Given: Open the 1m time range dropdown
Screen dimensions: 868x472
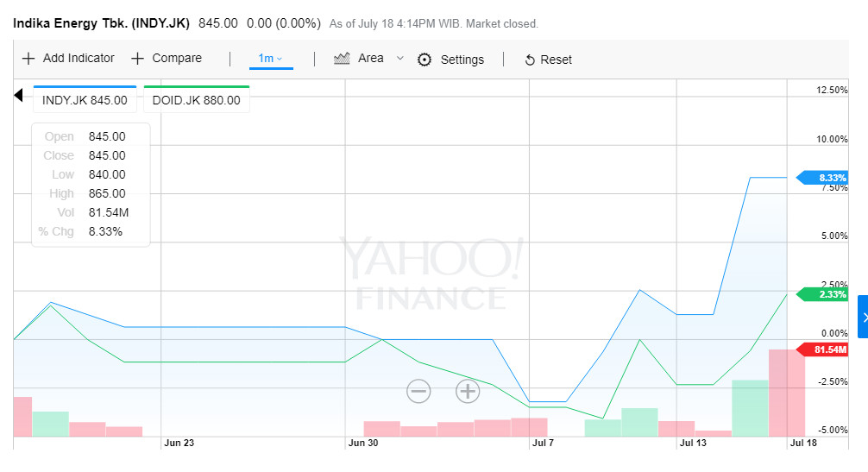Looking at the screenshot, I should [x=270, y=59].
